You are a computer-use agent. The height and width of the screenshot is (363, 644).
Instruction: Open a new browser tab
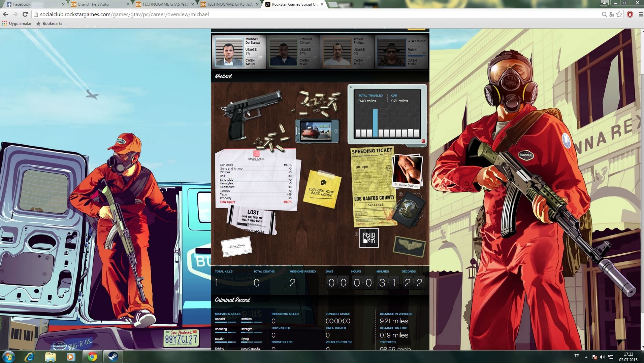pos(333,4)
